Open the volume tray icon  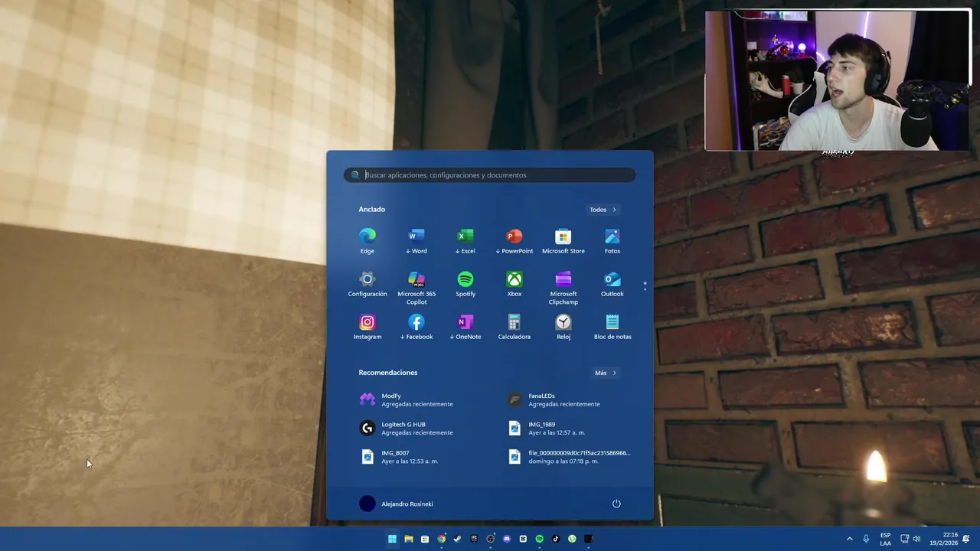916,539
